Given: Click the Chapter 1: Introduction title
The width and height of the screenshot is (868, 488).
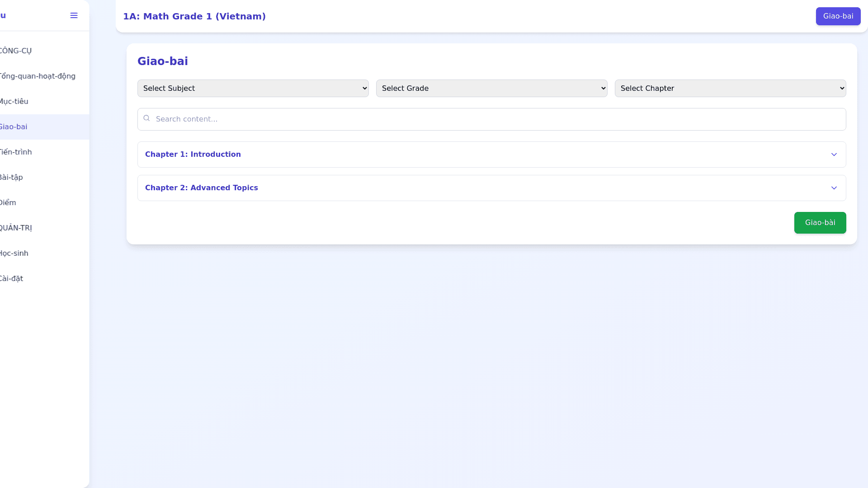Looking at the screenshot, I should 193,155.
